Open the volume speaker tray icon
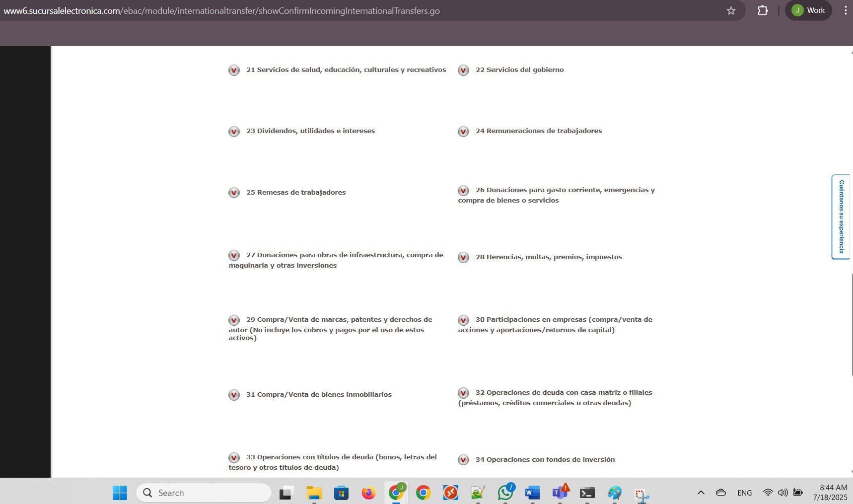This screenshot has height=504, width=853. (783, 493)
